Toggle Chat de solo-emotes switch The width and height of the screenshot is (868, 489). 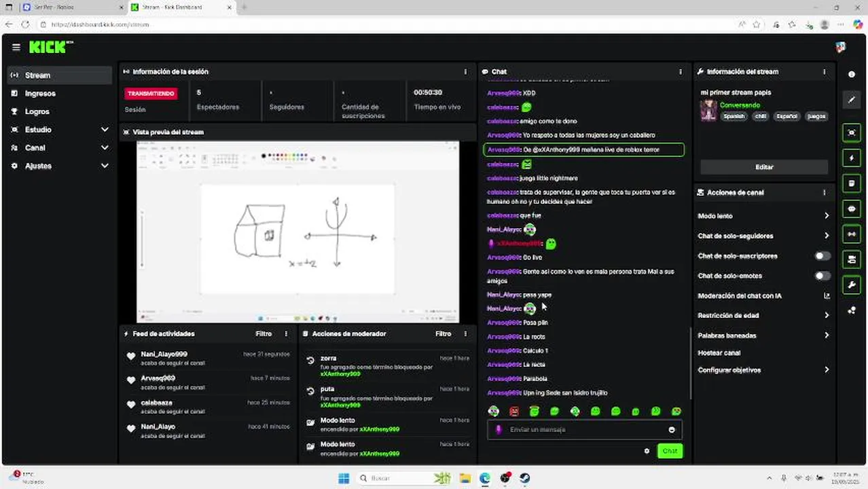click(x=822, y=276)
